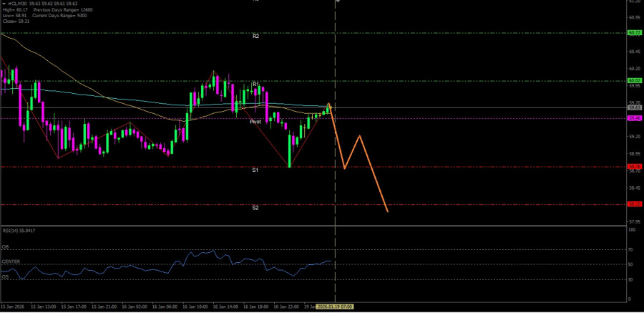
Task: Select the R1 resistance label
Action: (x=255, y=85)
